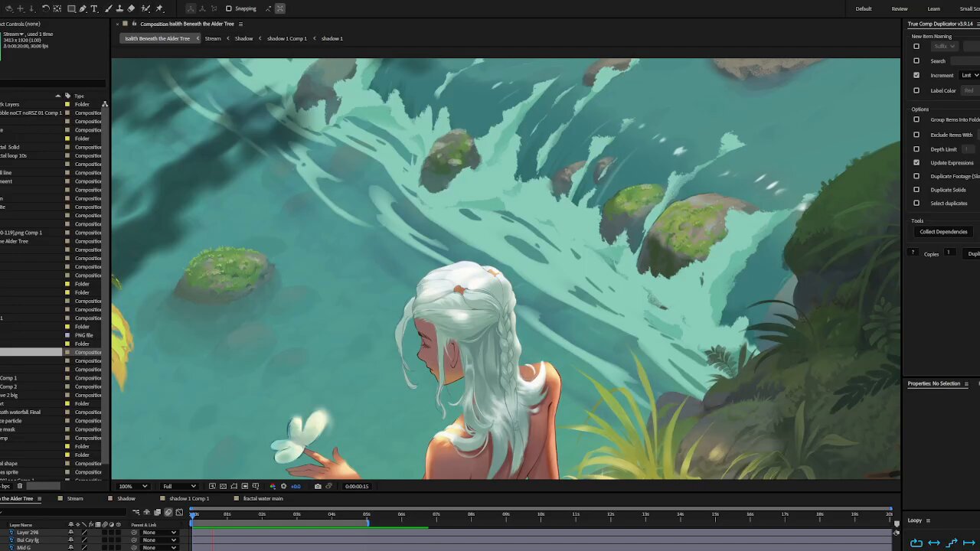Viewport: 980px width, 551px height.
Task: Select the Rectangle shape tool
Action: pyautogui.click(x=71, y=8)
